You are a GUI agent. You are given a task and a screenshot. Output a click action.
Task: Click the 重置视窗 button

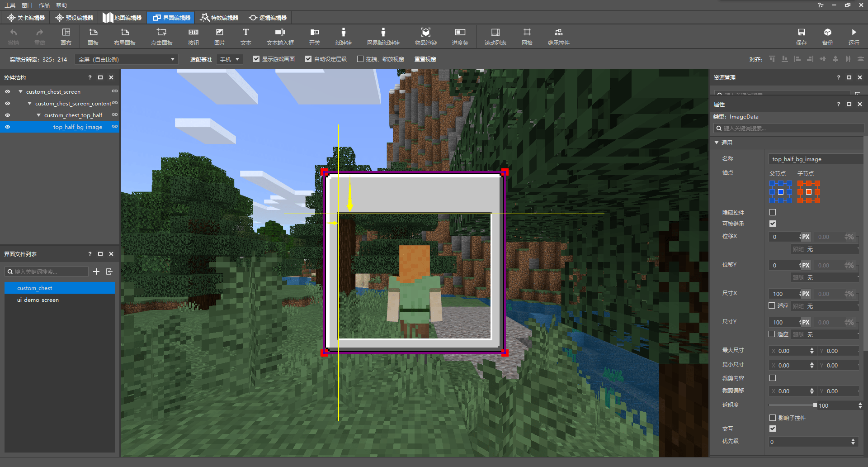[x=425, y=59]
